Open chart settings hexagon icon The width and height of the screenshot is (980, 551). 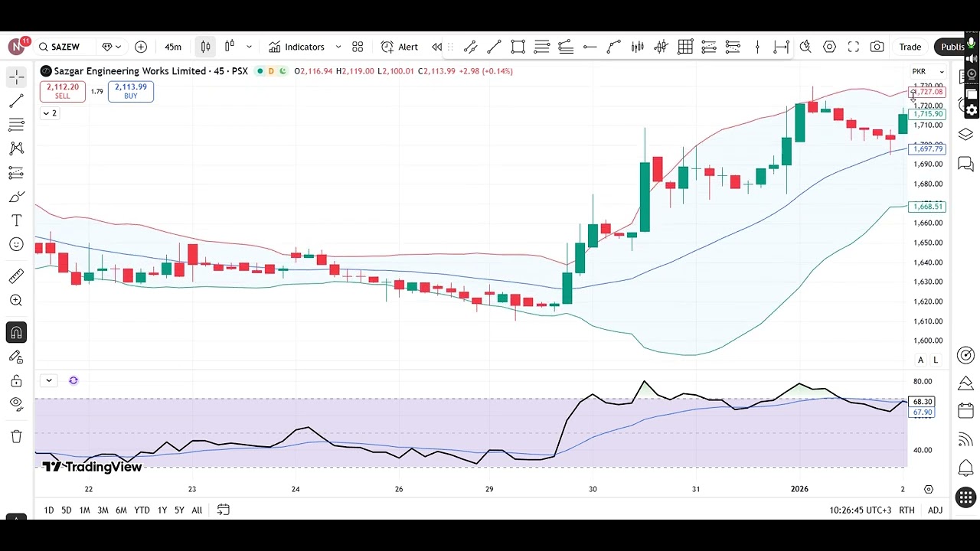pos(829,47)
